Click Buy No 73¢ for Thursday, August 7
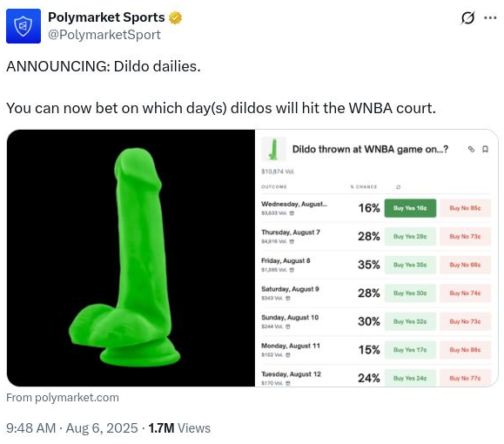The height and width of the screenshot is (444, 504). point(465,236)
